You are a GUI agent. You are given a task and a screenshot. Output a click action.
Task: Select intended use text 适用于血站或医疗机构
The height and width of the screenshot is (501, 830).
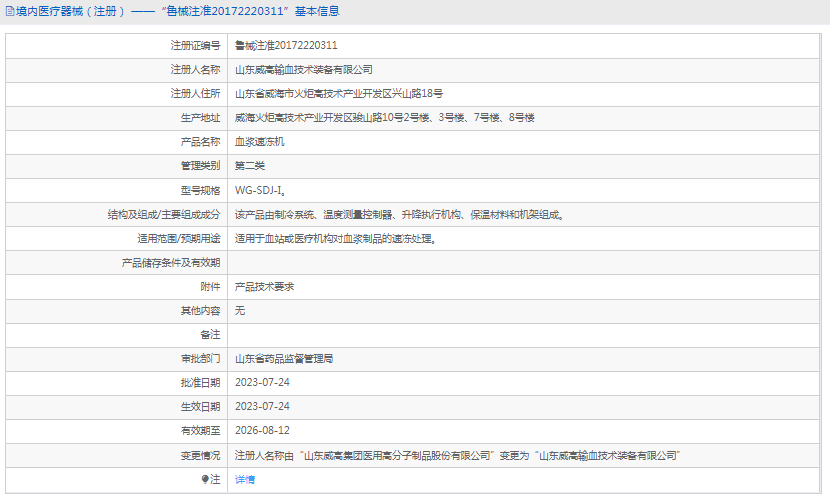[285, 239]
